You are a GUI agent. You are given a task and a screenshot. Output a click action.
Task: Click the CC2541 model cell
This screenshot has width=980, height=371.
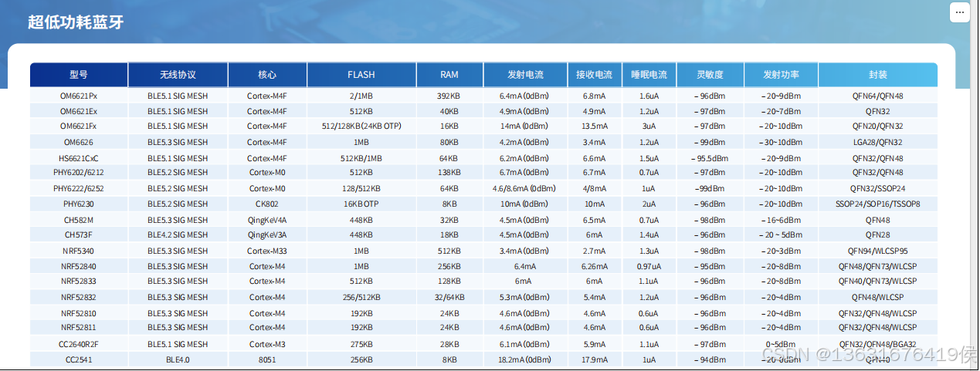tap(79, 359)
